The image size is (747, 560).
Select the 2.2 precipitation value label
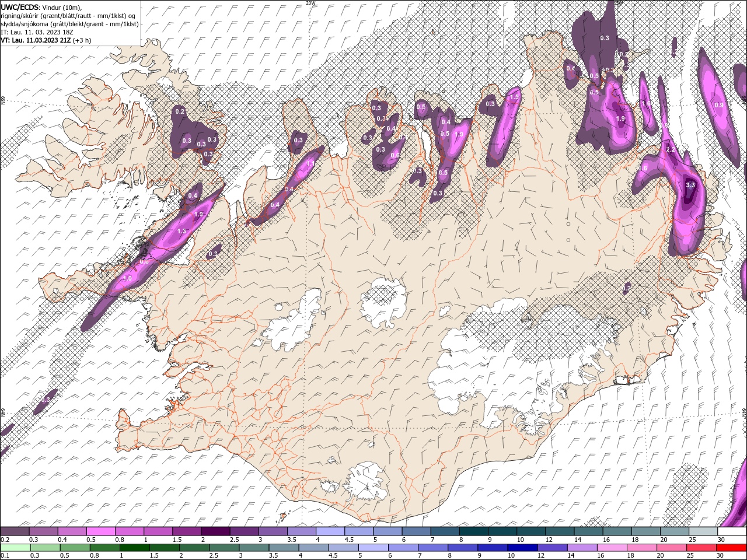[x=671, y=150]
